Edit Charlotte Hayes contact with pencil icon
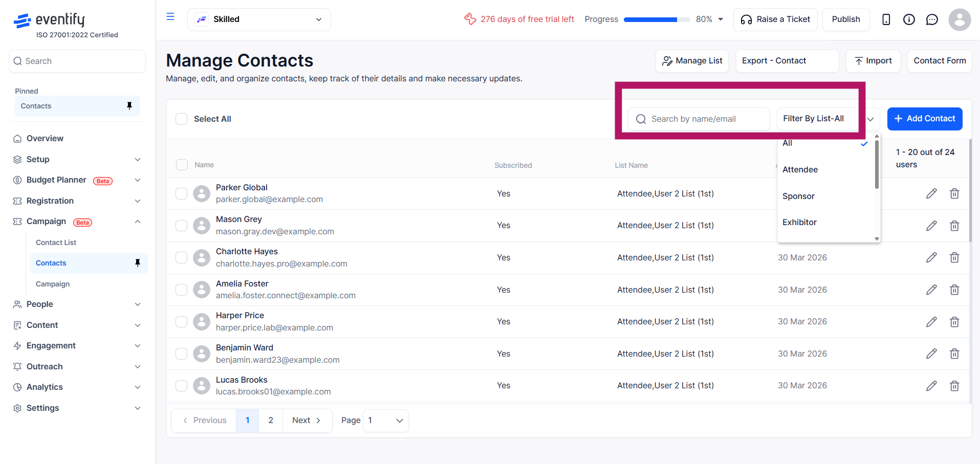 931,257
